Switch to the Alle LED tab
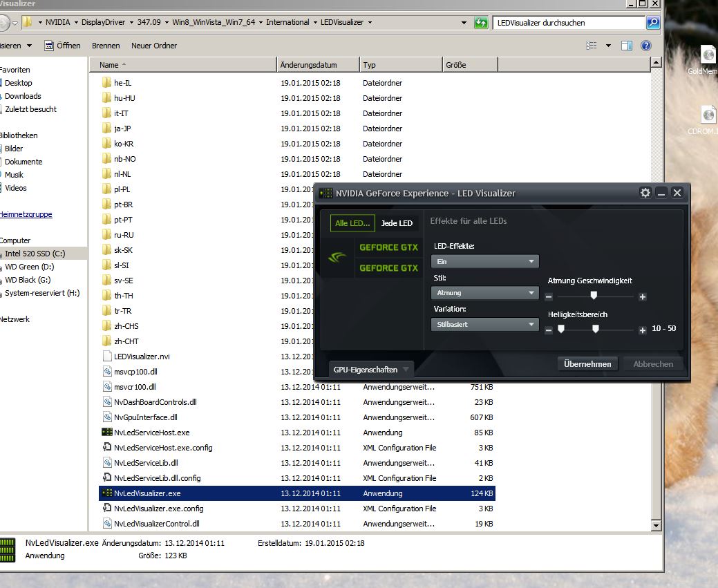The image size is (718, 588). pyautogui.click(x=352, y=223)
